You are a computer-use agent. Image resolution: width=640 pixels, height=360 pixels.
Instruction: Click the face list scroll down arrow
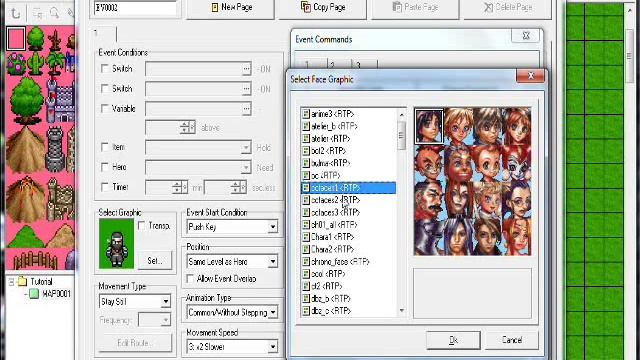point(402,311)
